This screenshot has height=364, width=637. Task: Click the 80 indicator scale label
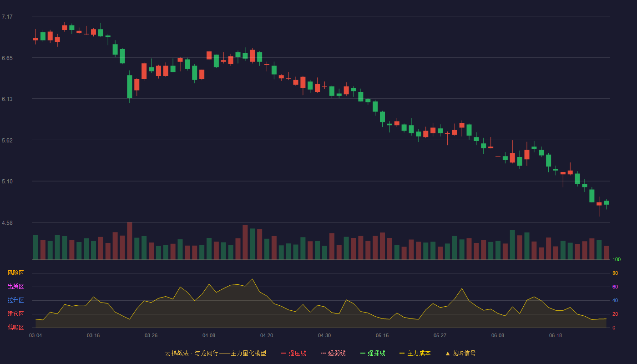click(615, 273)
